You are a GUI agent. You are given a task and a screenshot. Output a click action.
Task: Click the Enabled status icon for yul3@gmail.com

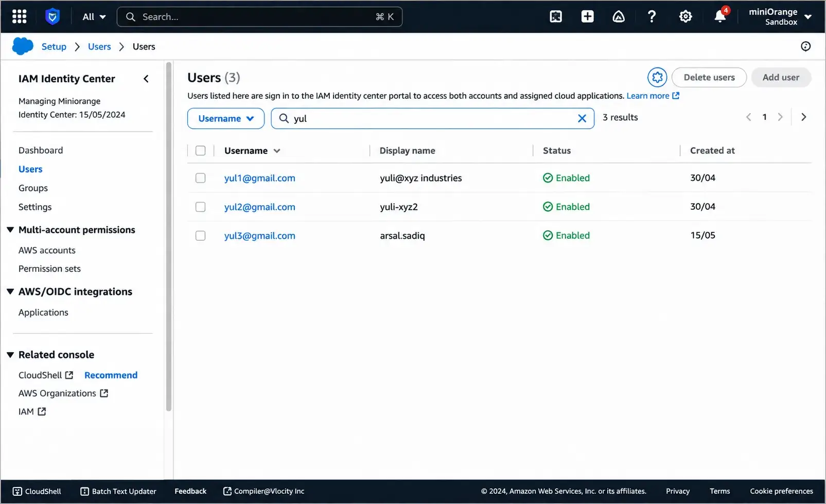(x=548, y=236)
